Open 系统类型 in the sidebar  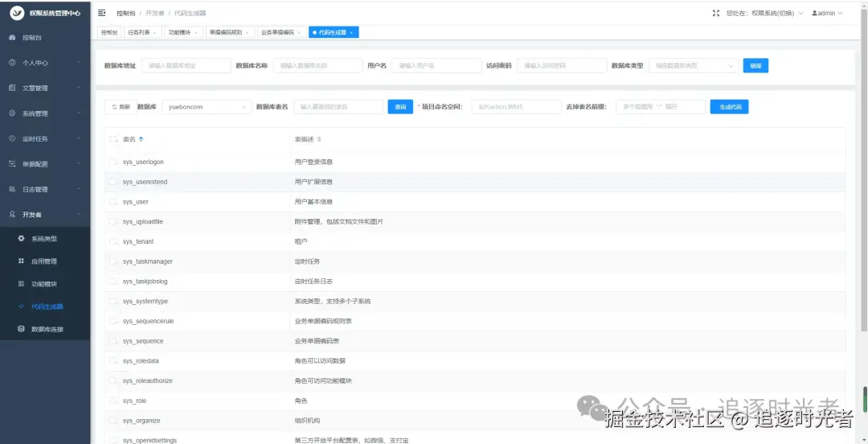45,238
